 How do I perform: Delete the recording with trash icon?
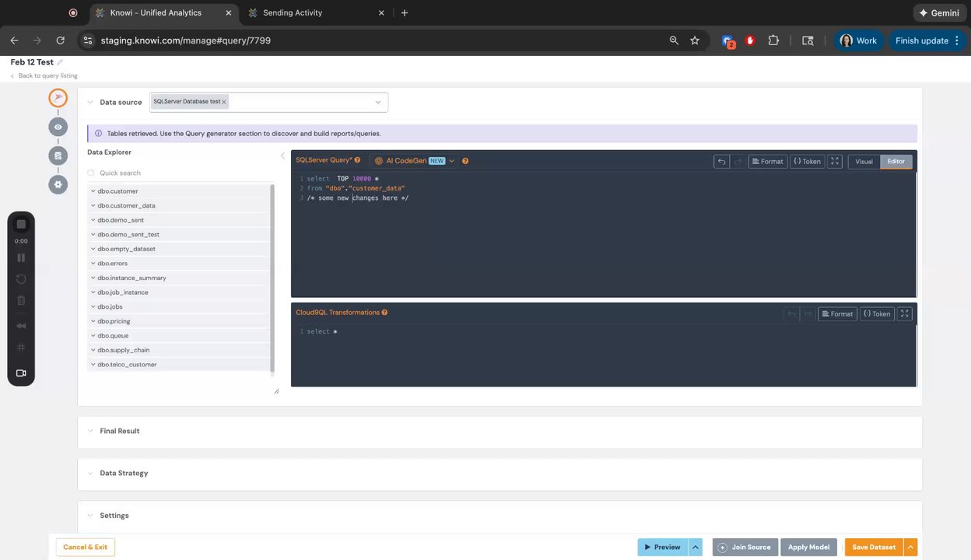[x=21, y=300]
